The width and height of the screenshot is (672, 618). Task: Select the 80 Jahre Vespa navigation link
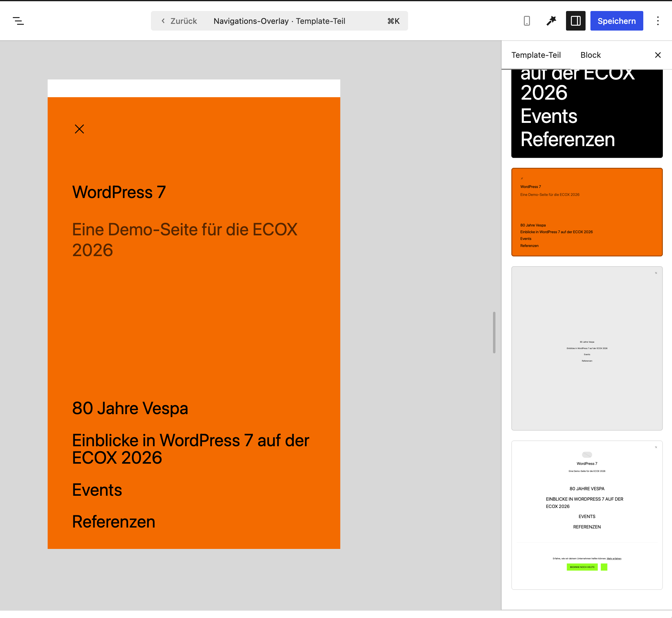130,408
